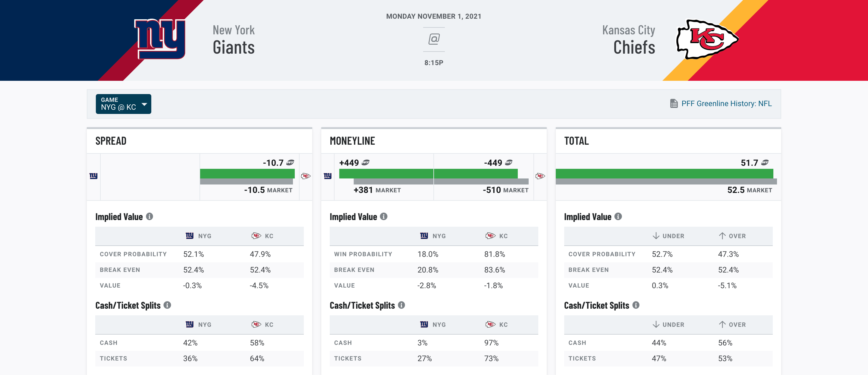
Task: Click PFF football icon next to -10.7
Action: (290, 163)
